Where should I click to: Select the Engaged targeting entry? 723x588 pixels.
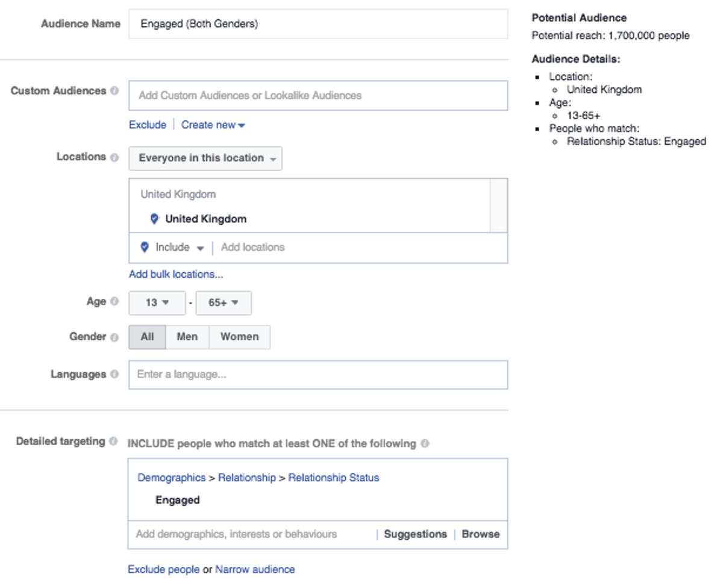[x=178, y=500]
